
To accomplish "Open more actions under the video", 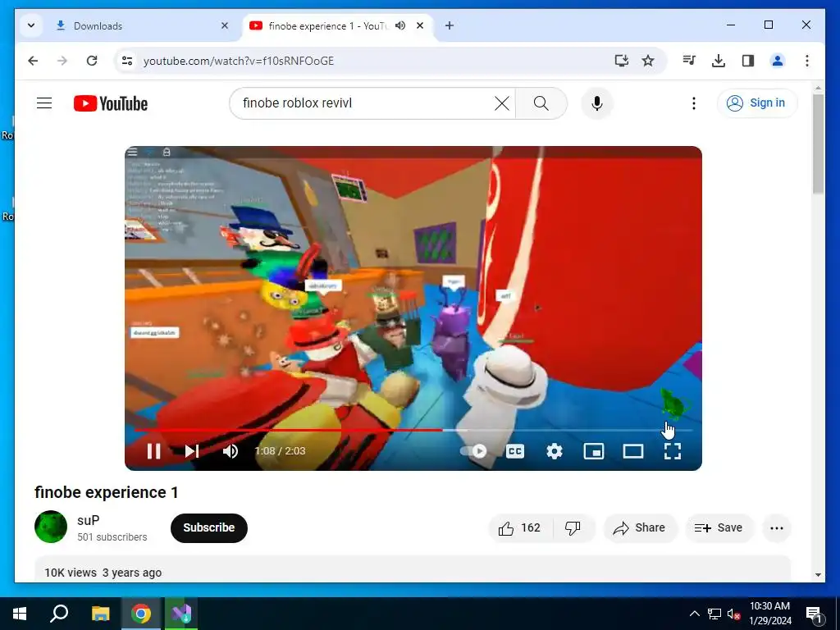I will (x=777, y=528).
